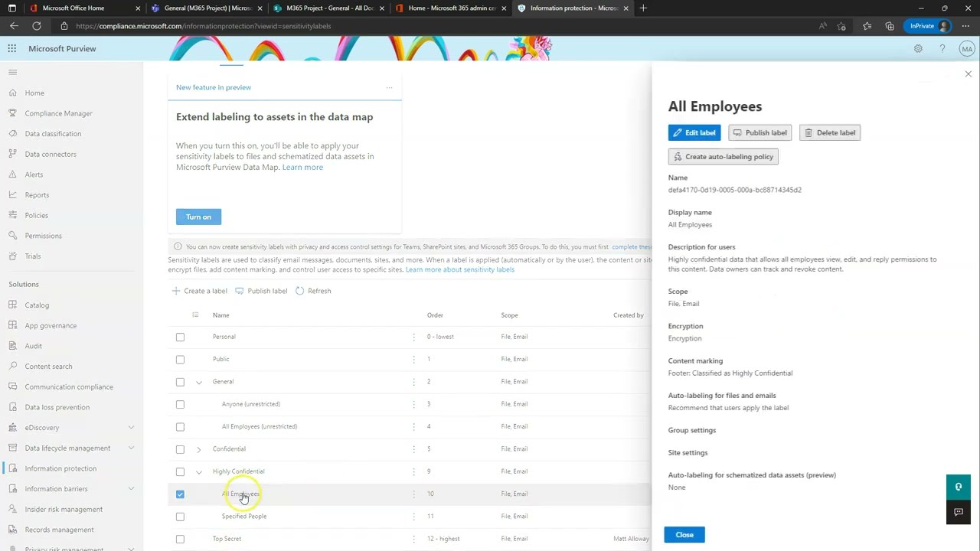The height and width of the screenshot is (551, 980).
Task: Open Permissions in the sidebar
Action: pos(43,236)
